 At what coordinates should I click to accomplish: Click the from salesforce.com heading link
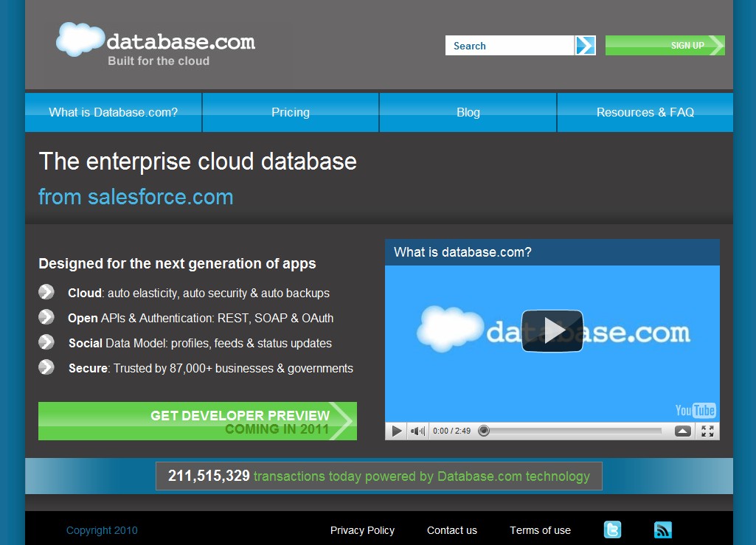[136, 197]
